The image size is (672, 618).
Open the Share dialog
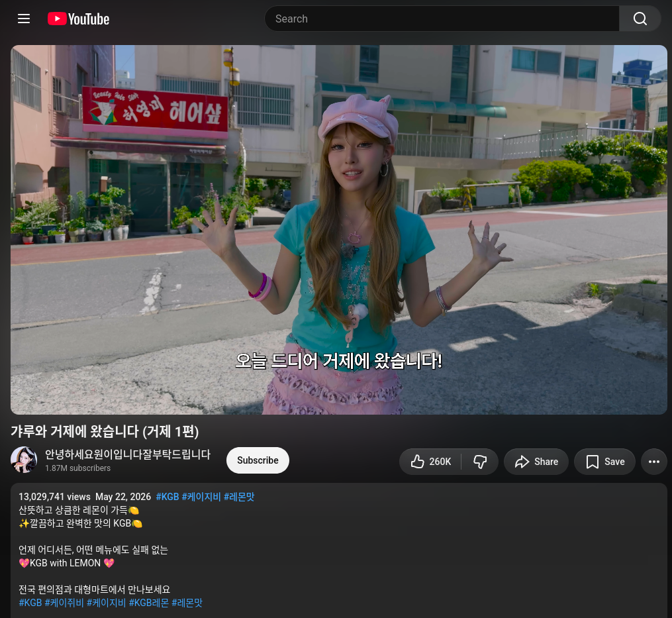coord(536,462)
